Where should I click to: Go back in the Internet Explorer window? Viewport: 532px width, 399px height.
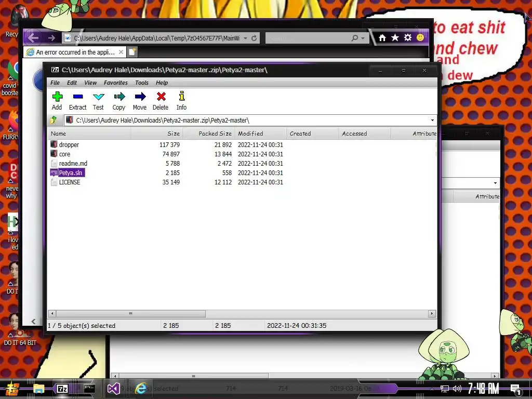tap(33, 37)
